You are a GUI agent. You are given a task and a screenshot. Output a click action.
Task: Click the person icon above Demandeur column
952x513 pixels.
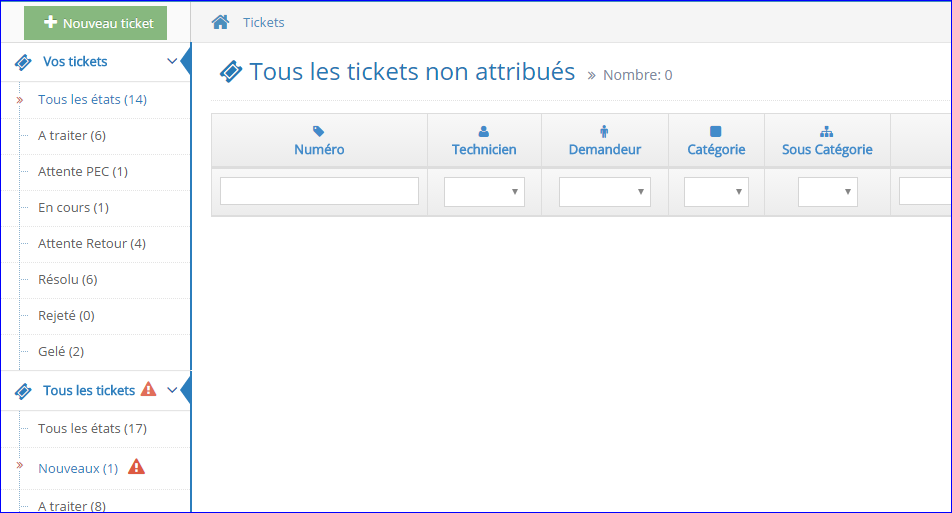coord(604,131)
